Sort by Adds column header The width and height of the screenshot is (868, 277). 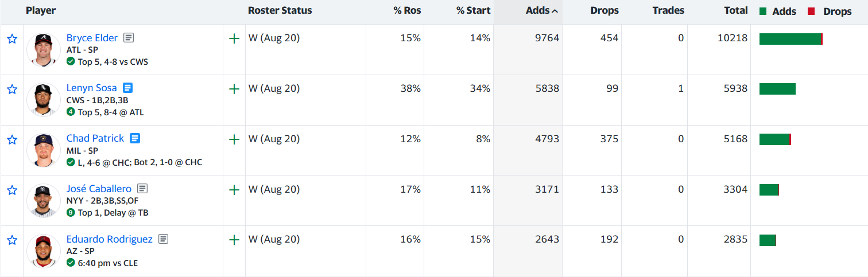coord(542,11)
